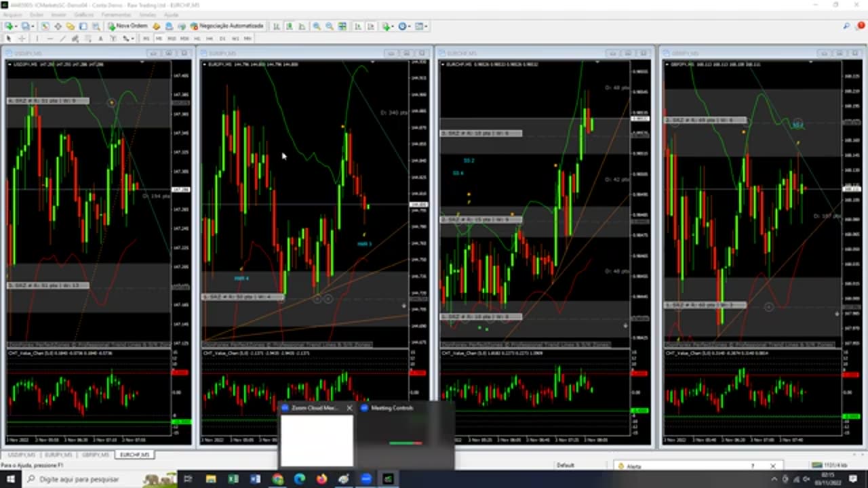Switch to H4 timeframe
The image size is (868, 488).
click(x=210, y=39)
